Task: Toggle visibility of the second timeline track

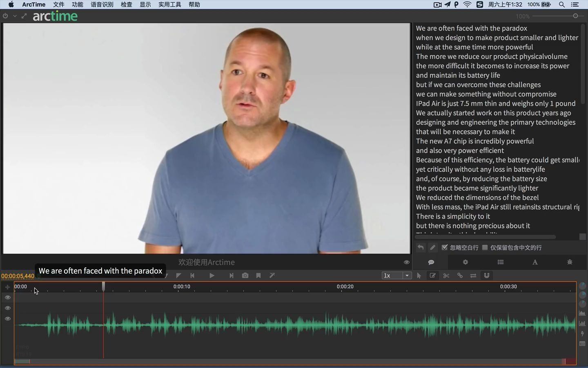Action: [8, 308]
